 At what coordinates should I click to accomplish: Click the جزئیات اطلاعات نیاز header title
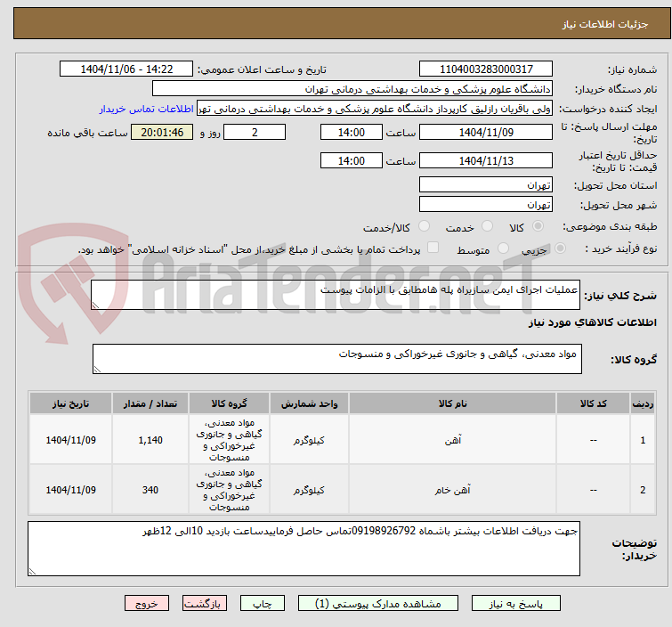point(605,24)
